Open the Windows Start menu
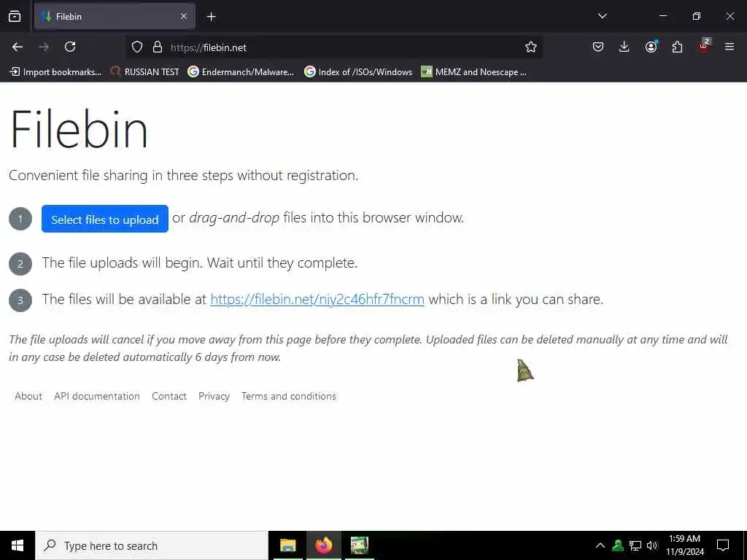Screen dimensions: 747x560 click(x=18, y=545)
